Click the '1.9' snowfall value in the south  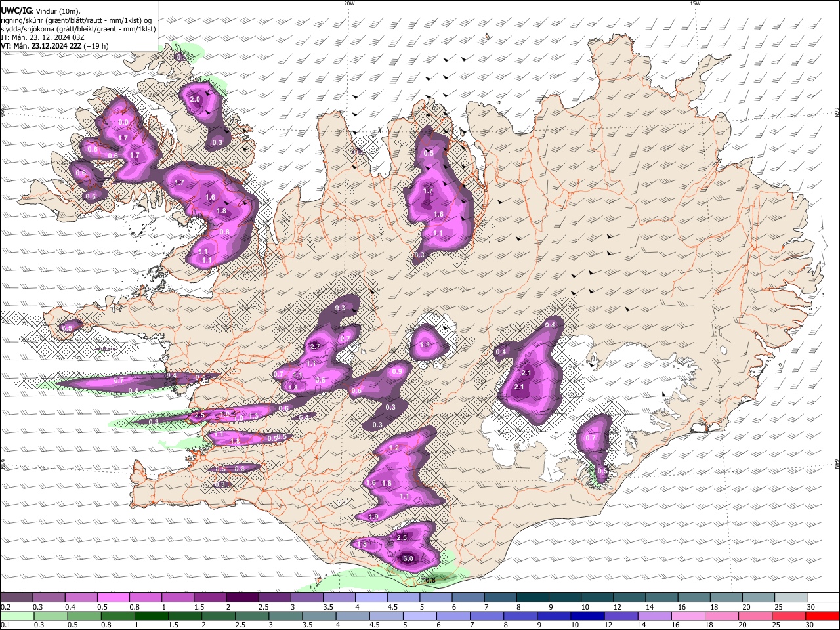point(373,517)
